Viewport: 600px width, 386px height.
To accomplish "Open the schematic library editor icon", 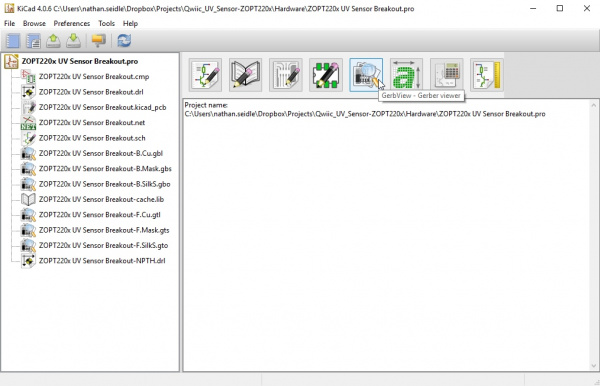I will coord(245,75).
